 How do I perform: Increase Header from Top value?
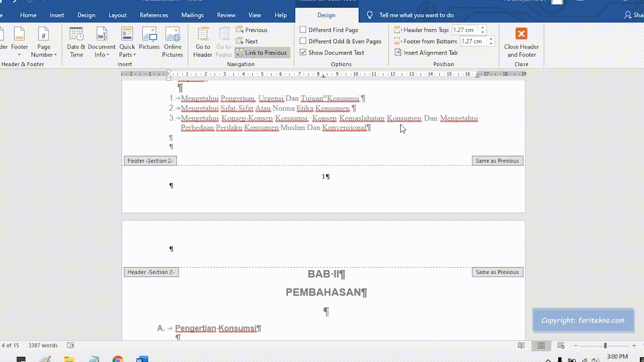coord(482,27)
